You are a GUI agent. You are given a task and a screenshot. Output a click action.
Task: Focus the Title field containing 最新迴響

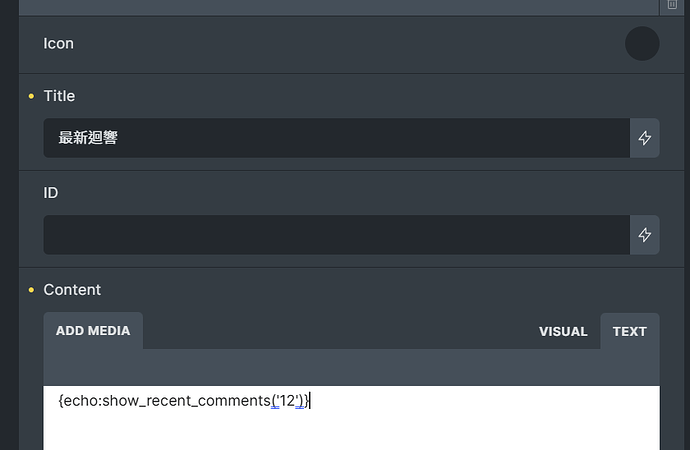click(x=337, y=138)
